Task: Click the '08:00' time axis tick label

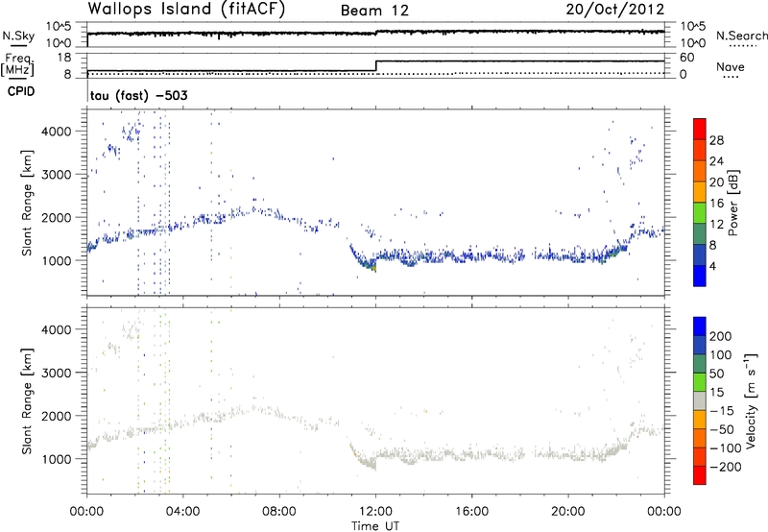Action: pyautogui.click(x=279, y=512)
